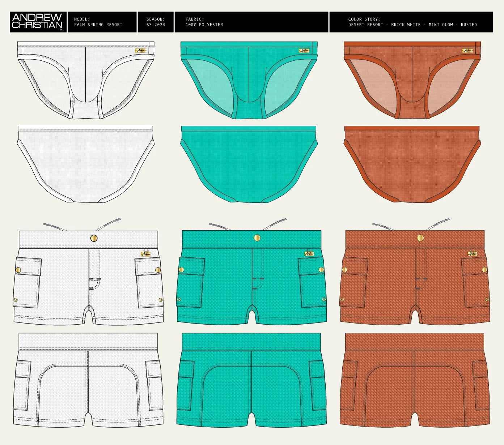Select the 'SS 2024' season text
This screenshot has width=504, height=445.
pyautogui.click(x=156, y=25)
